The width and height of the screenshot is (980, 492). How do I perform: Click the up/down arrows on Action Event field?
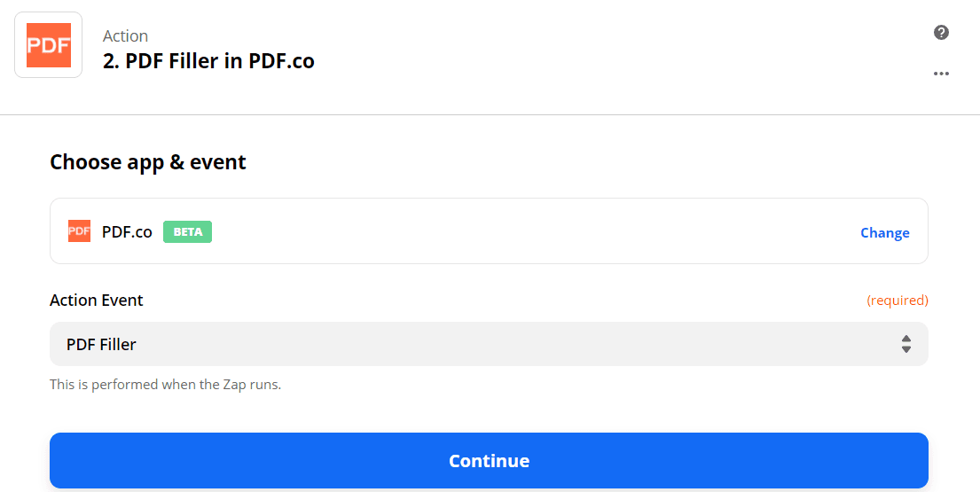click(x=906, y=344)
